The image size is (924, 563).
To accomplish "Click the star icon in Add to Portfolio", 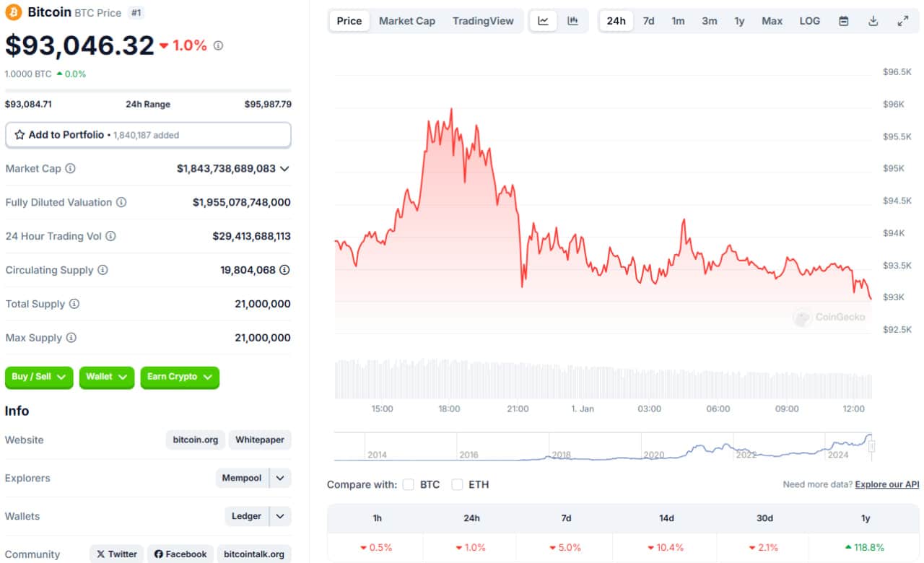I will (x=19, y=135).
